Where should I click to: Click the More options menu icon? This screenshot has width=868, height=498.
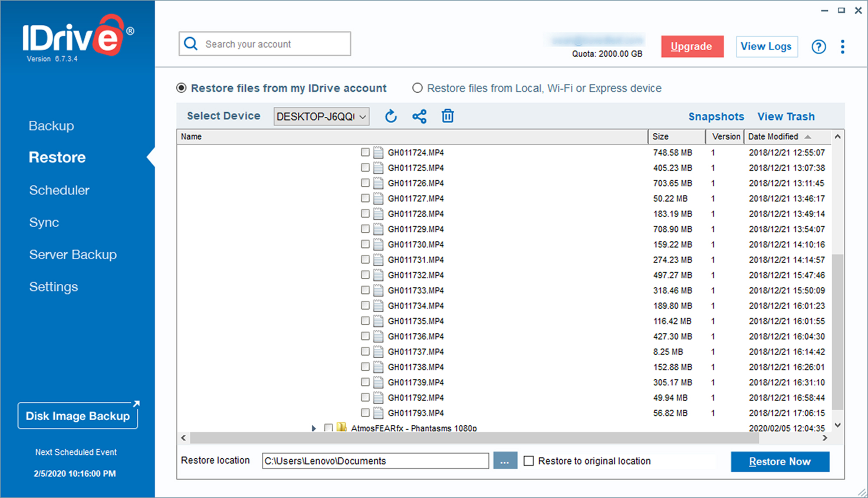coord(842,46)
